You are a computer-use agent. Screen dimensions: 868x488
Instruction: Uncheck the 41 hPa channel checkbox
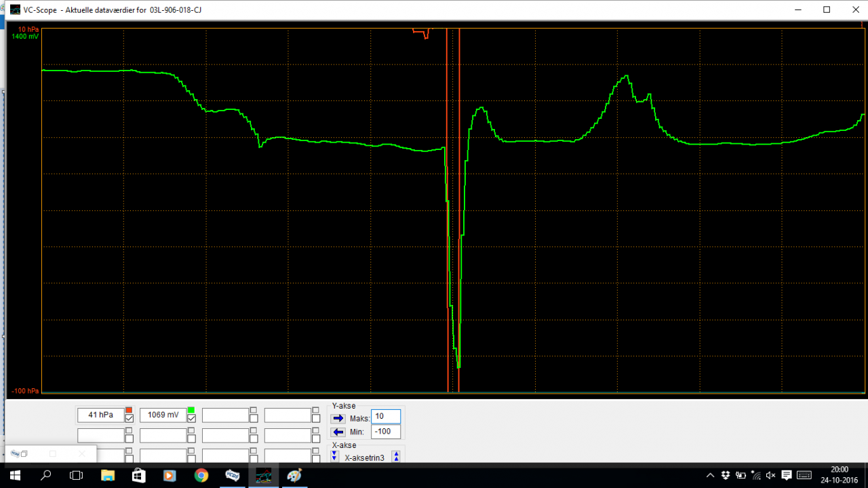point(129,418)
